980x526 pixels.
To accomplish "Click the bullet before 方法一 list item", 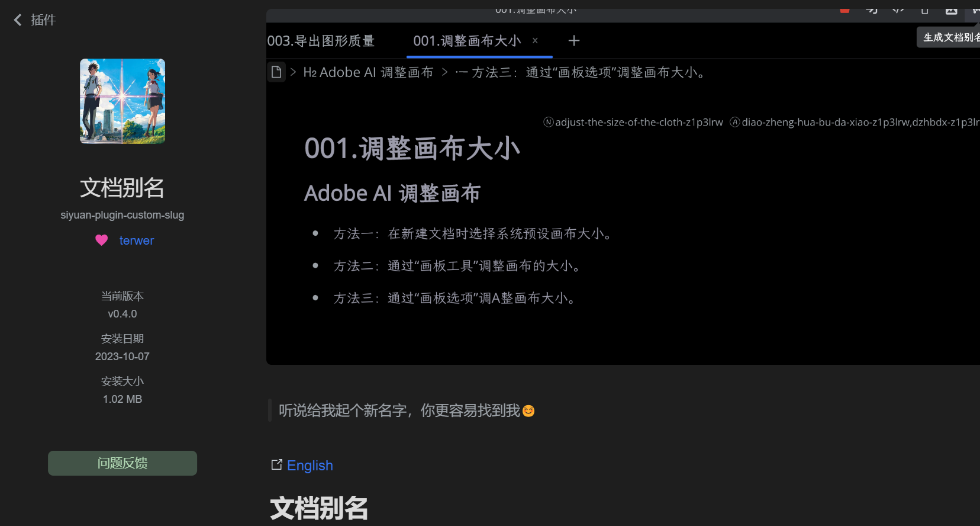I will click(316, 234).
